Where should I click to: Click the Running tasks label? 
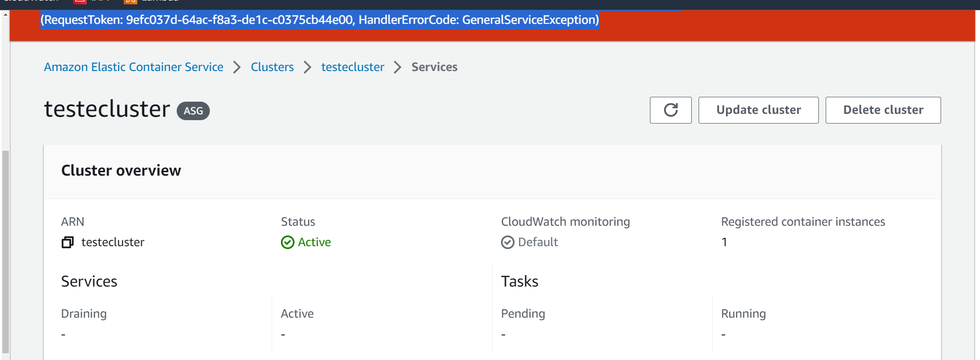pos(743,314)
